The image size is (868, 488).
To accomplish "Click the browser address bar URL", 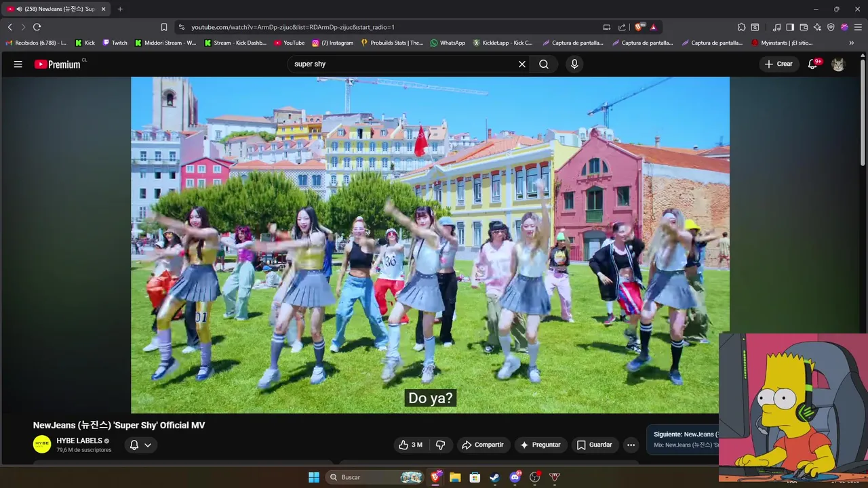I will point(293,27).
